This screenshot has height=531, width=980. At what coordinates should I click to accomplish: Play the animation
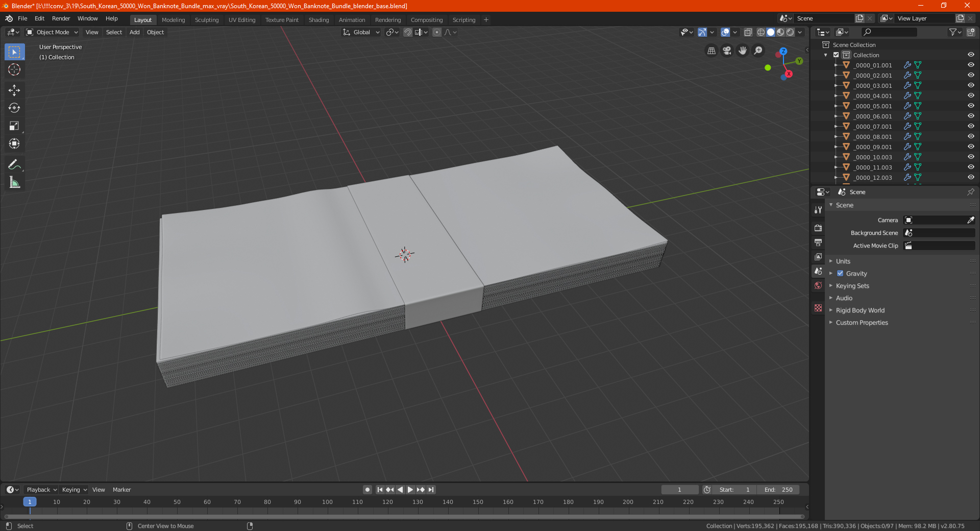pyautogui.click(x=410, y=490)
